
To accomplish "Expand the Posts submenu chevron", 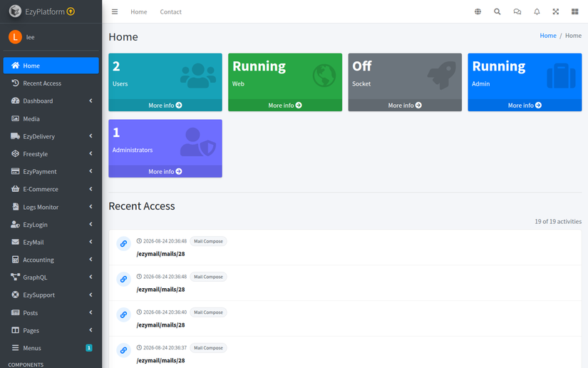I will point(91,312).
